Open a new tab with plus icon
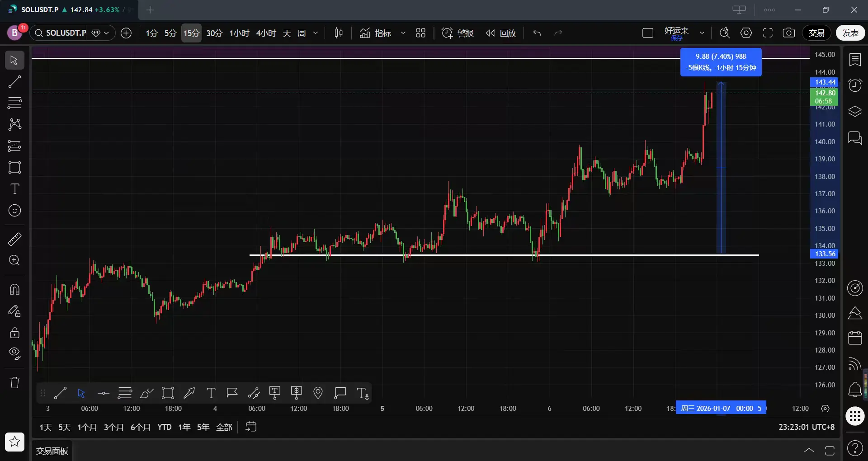 [x=150, y=10]
